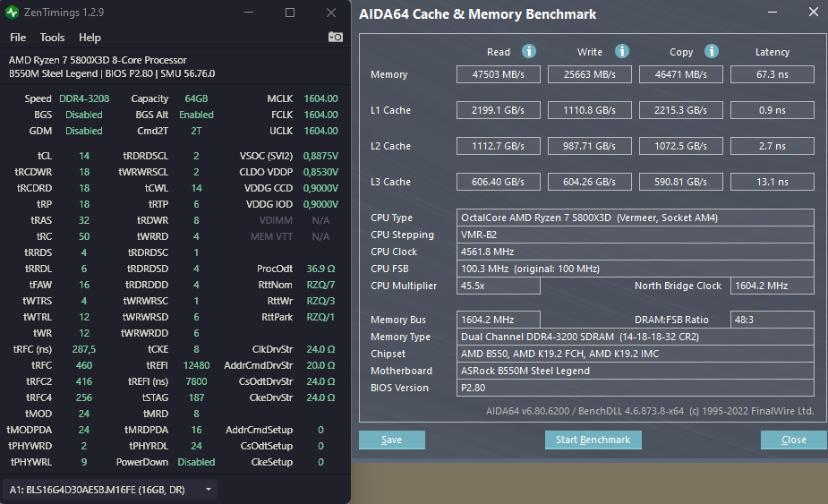Viewport: 828px width, 504px height.
Task: Click the L3 Cache latency 13.1 ns value
Action: click(772, 182)
